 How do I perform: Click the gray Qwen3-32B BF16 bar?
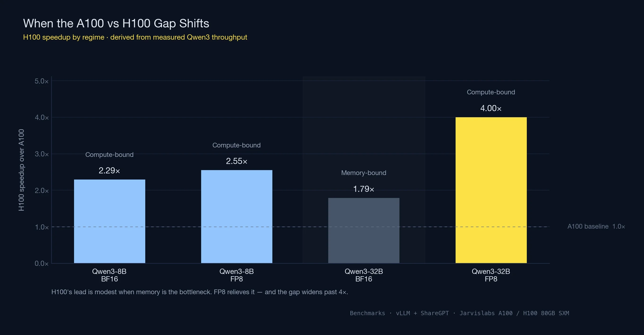363,230
